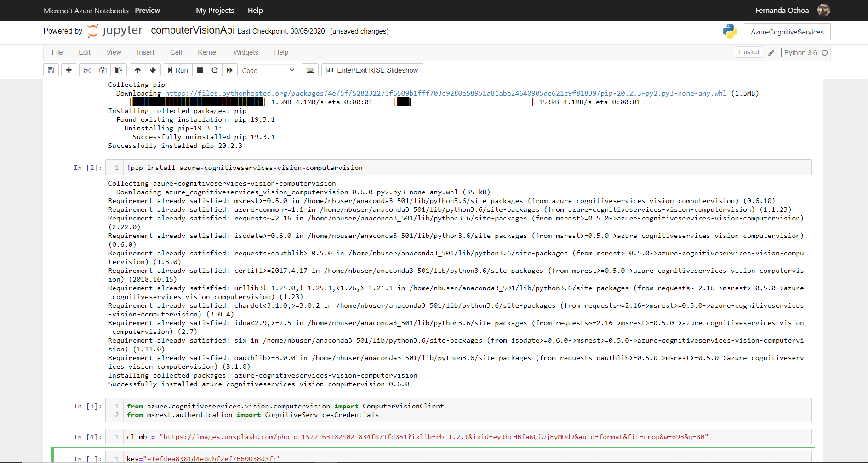Image resolution: width=868 pixels, height=463 pixels.
Task: Open the Insert menu
Action: click(146, 52)
